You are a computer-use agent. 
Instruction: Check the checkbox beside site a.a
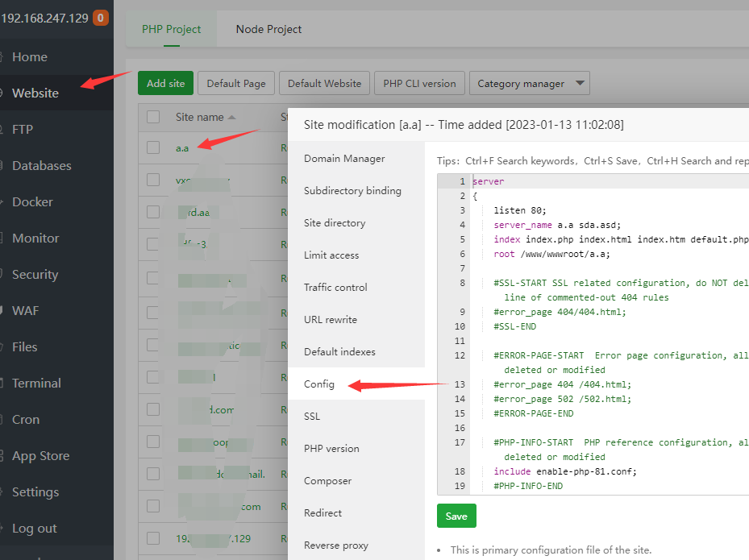(152, 147)
